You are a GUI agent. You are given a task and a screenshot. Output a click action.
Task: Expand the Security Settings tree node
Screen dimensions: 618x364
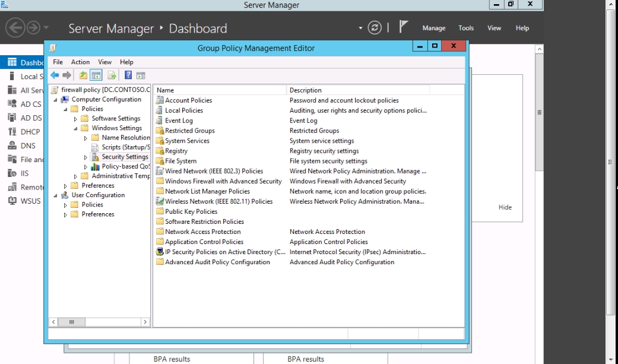pyautogui.click(x=85, y=157)
